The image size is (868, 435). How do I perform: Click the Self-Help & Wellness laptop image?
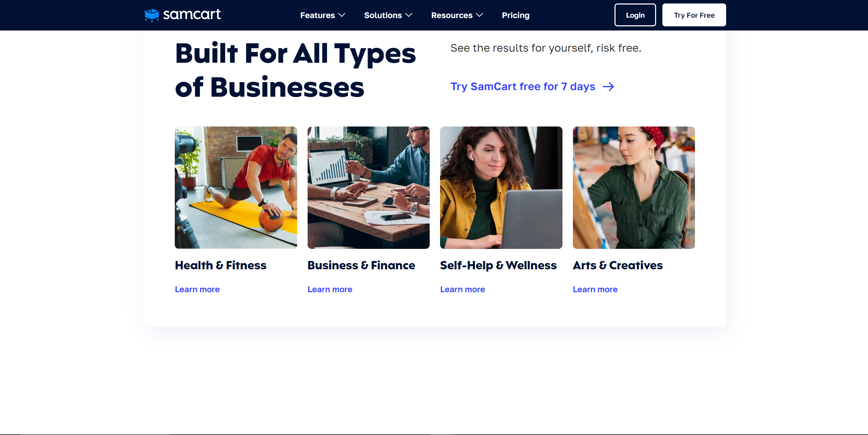coord(501,188)
